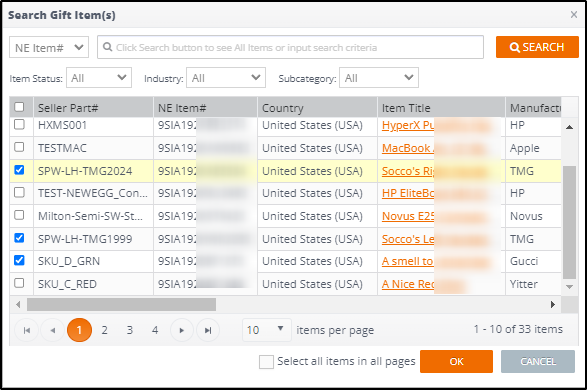The height and width of the screenshot is (390, 587).
Task: Go to page 2
Action: 104,330
